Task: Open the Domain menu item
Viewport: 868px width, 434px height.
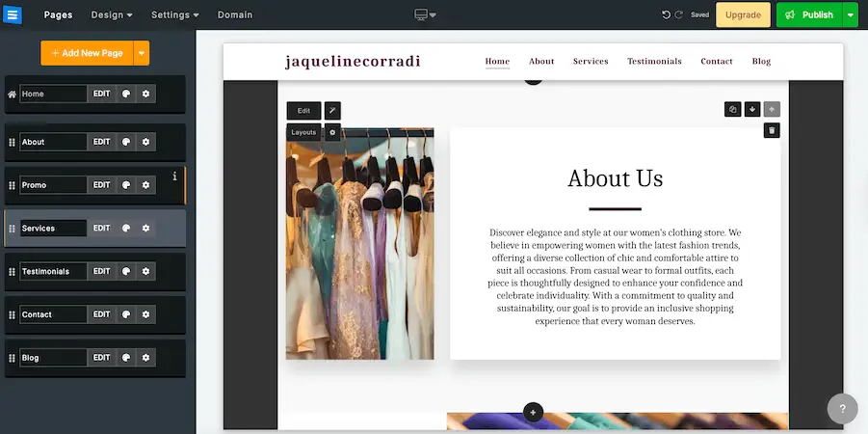Action: click(x=235, y=15)
